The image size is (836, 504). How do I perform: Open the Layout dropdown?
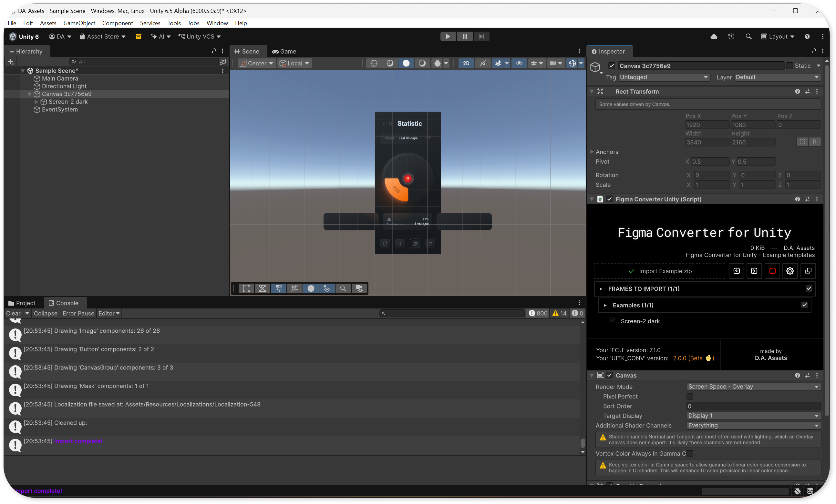(x=778, y=36)
